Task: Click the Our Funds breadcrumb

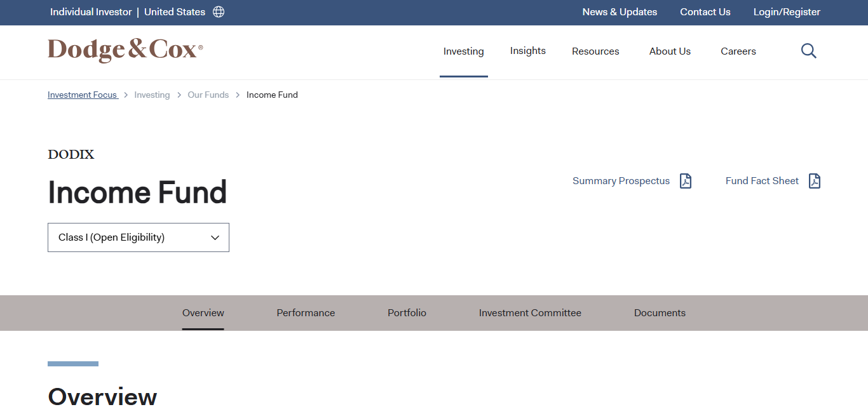Action: tap(208, 95)
